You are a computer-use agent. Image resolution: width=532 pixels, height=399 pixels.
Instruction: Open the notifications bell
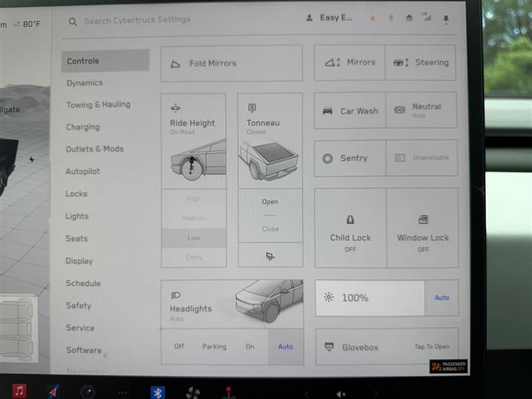tap(446, 19)
